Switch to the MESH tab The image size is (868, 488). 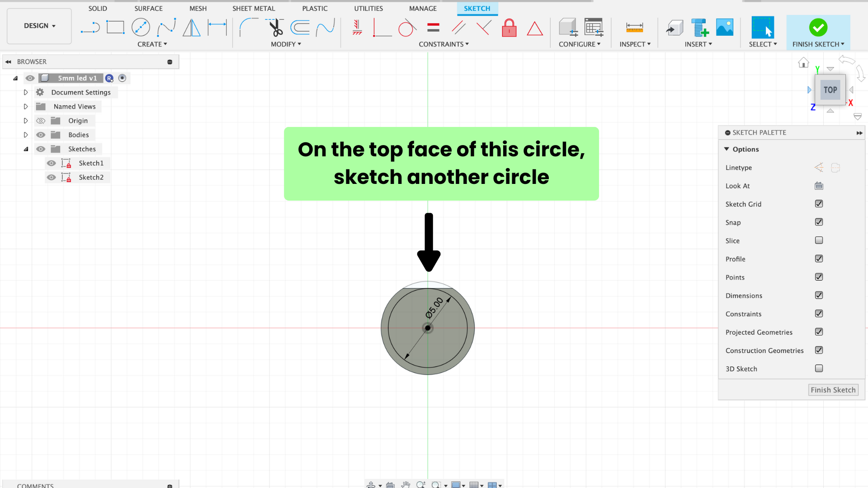pyautogui.click(x=198, y=9)
